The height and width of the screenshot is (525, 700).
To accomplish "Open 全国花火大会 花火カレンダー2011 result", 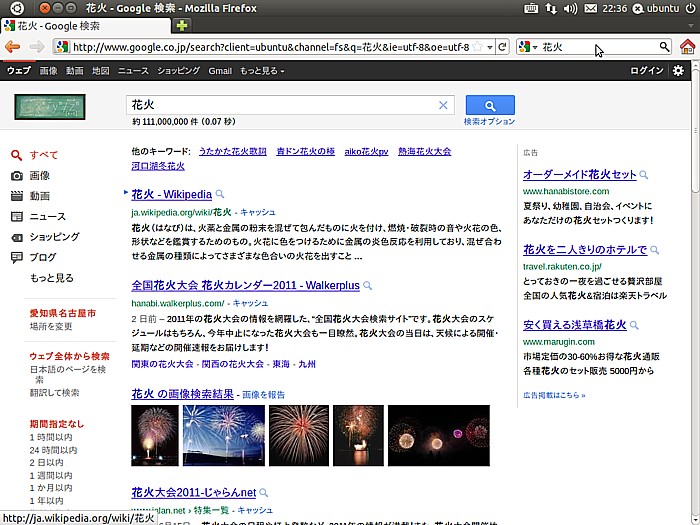I will (x=246, y=285).
